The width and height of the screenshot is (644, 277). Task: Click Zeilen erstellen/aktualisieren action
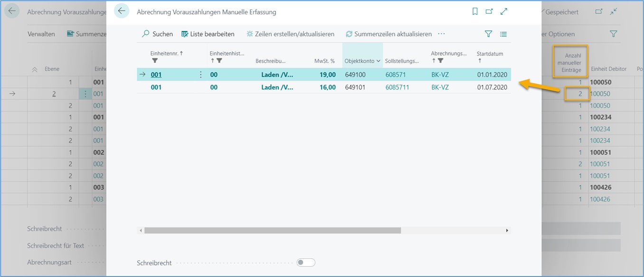coord(290,34)
